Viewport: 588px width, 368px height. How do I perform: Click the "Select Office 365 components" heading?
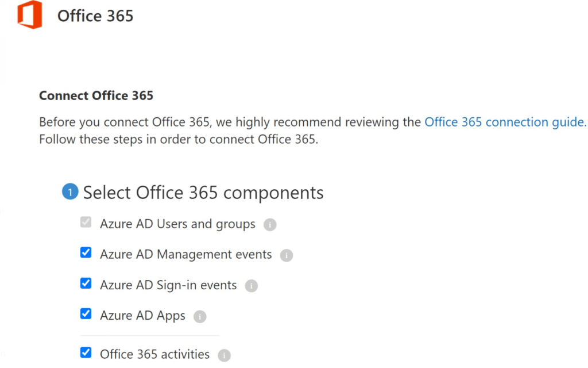(203, 193)
